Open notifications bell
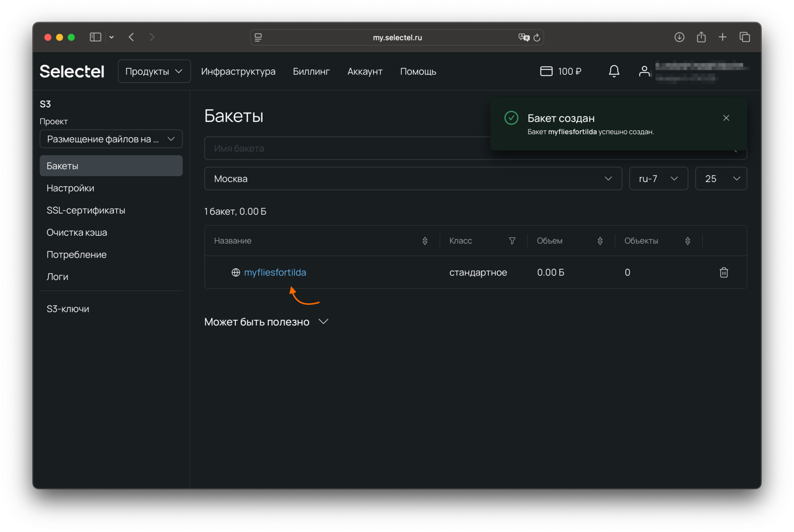This screenshot has width=794, height=532. (x=614, y=71)
